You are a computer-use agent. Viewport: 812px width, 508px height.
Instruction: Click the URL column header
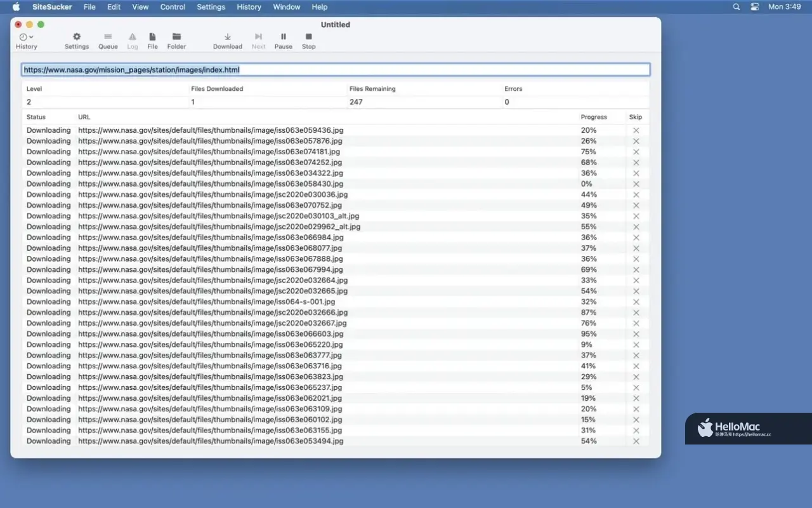84,117
